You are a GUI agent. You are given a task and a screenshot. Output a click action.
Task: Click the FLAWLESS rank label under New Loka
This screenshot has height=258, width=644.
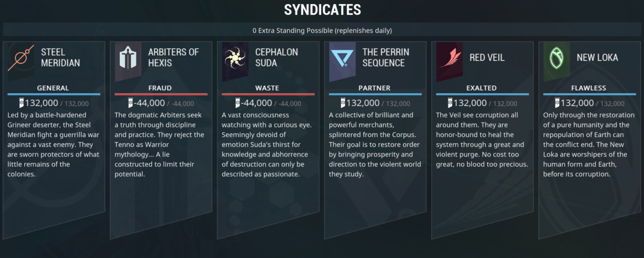589,88
